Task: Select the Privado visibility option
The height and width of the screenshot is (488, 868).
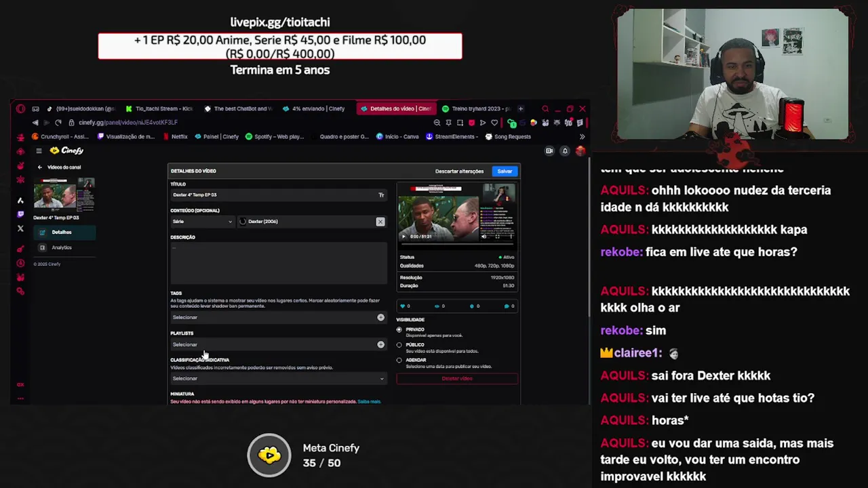Action: click(399, 329)
